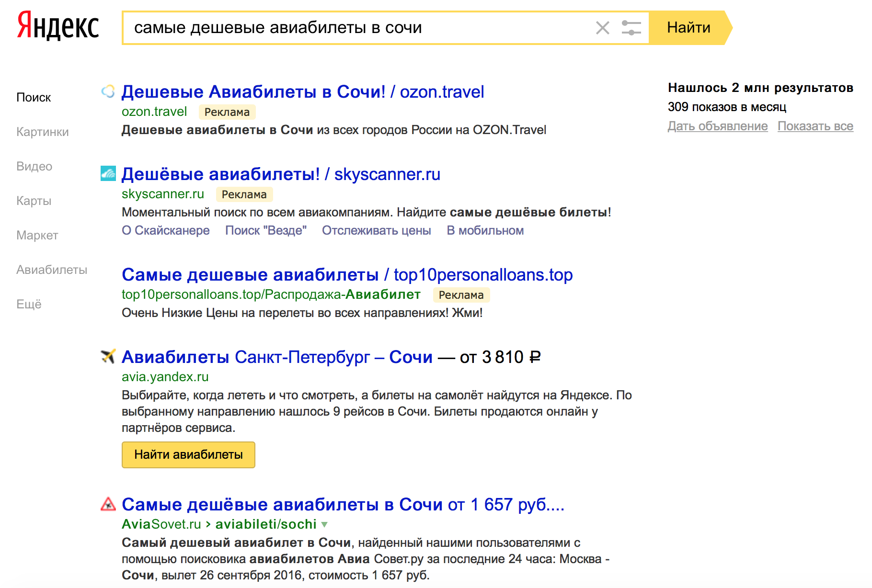Click the Показать все link
The width and height of the screenshot is (872, 588).
[815, 126]
